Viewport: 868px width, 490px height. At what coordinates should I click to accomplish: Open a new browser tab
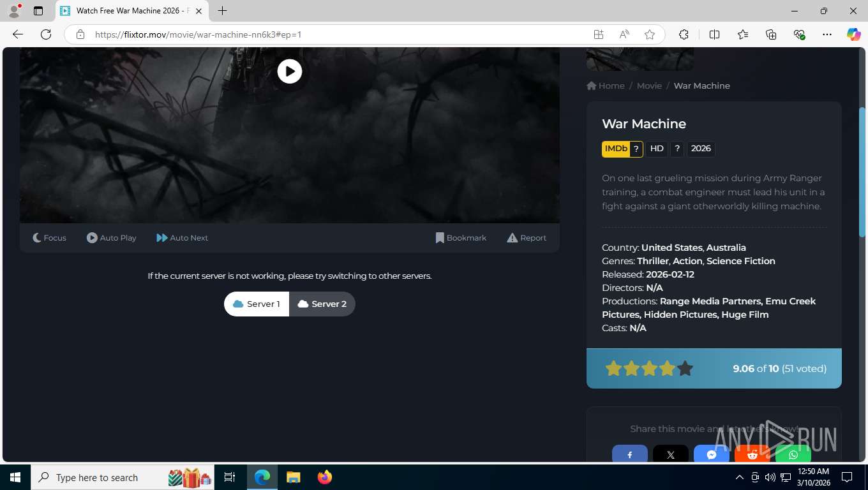click(x=222, y=11)
